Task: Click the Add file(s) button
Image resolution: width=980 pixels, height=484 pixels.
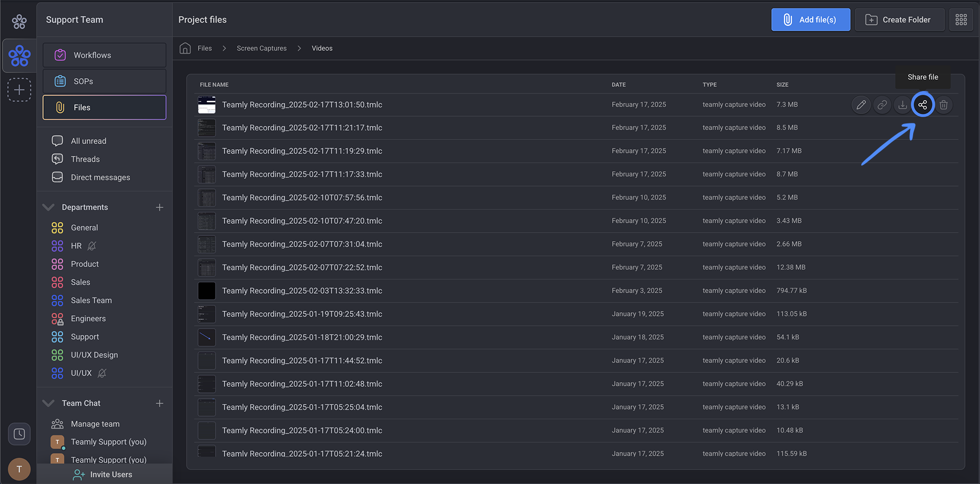Action: click(811, 20)
